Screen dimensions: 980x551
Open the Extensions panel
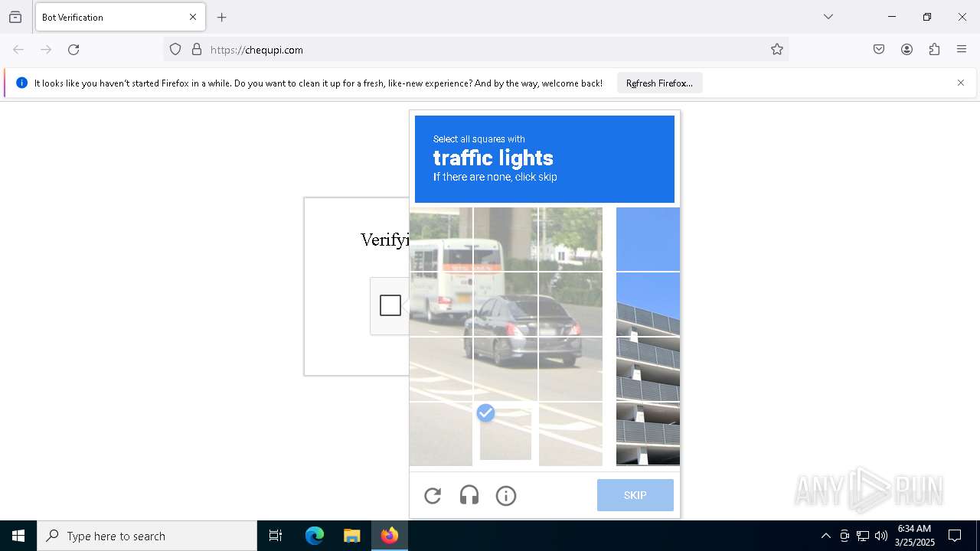(x=934, y=50)
